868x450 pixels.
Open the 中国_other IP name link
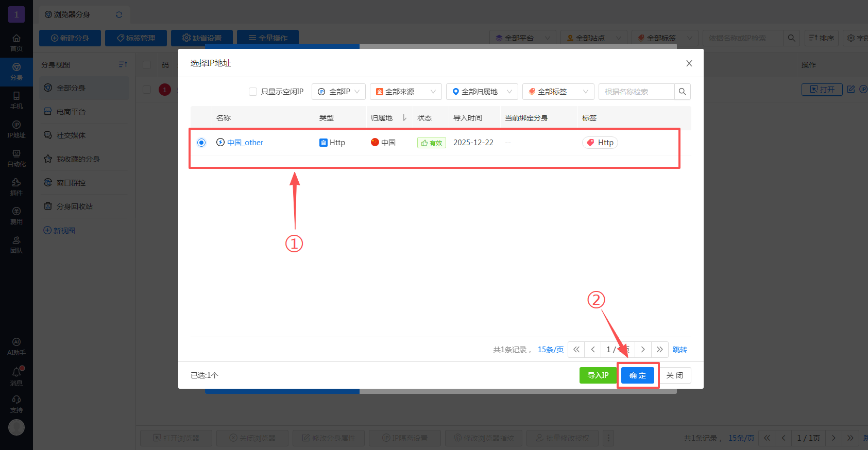tap(245, 143)
